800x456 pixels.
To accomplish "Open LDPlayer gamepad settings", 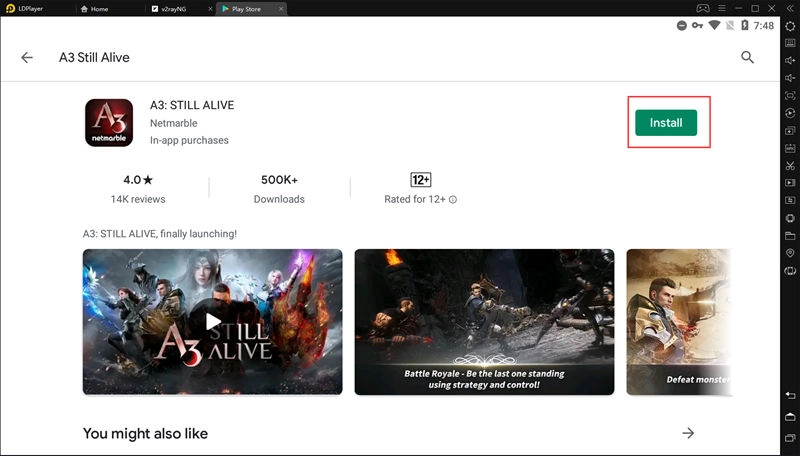I will 703,8.
